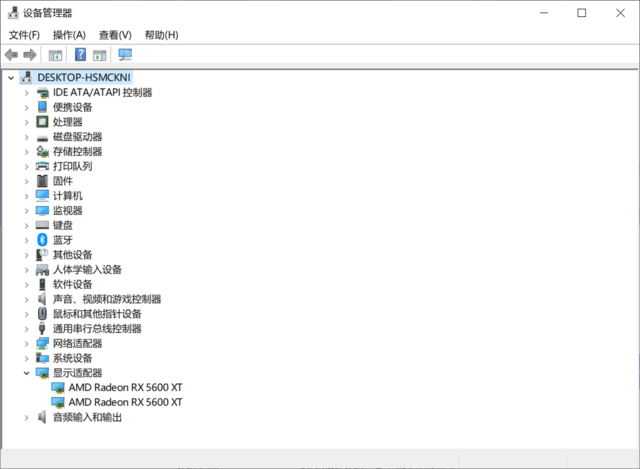Image resolution: width=640 pixels, height=469 pixels.
Task: Click the 声音、视频和游戏控制器 speaker icon
Action: [42, 299]
